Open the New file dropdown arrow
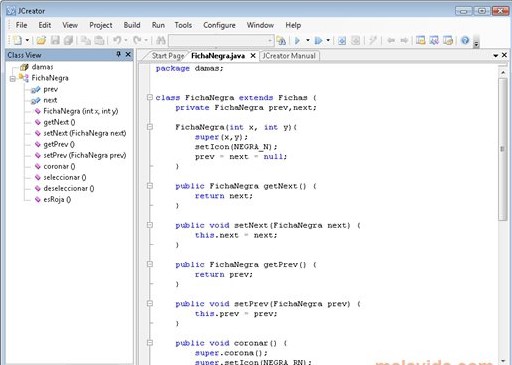The height and width of the screenshot is (365, 512). coord(27,41)
